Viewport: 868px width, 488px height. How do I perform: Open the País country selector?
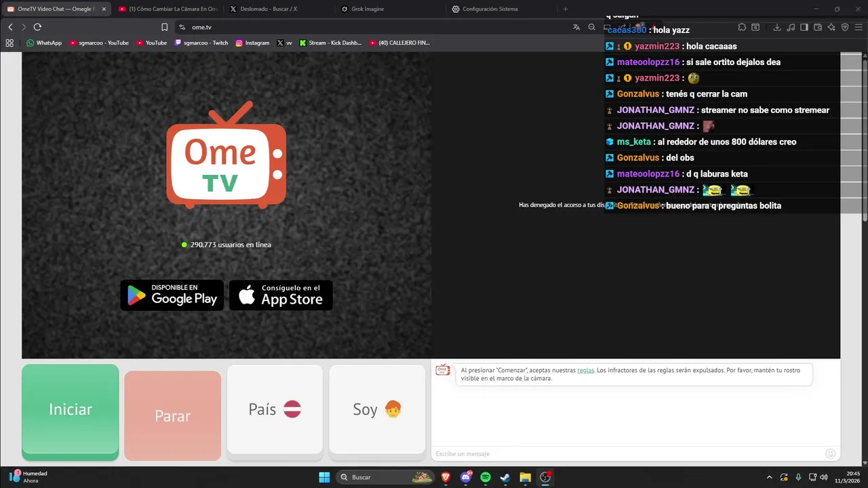(275, 409)
